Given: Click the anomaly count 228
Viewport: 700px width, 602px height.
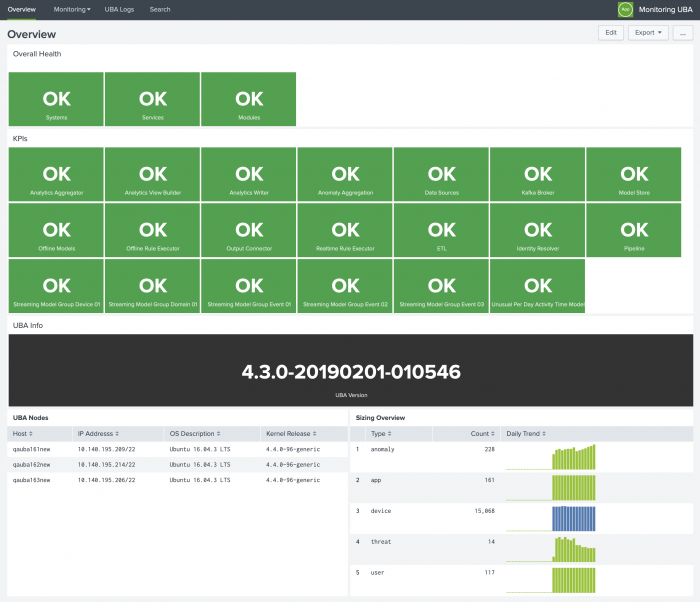Looking at the screenshot, I should (x=489, y=449).
